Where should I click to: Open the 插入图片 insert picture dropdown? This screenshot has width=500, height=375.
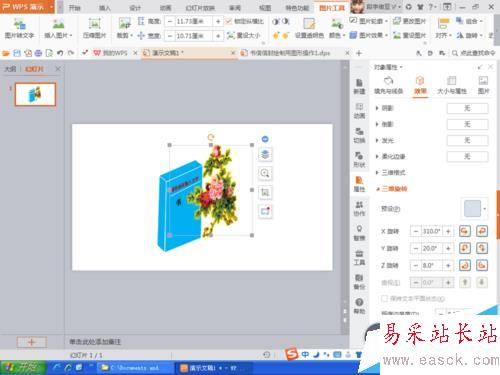[59, 35]
